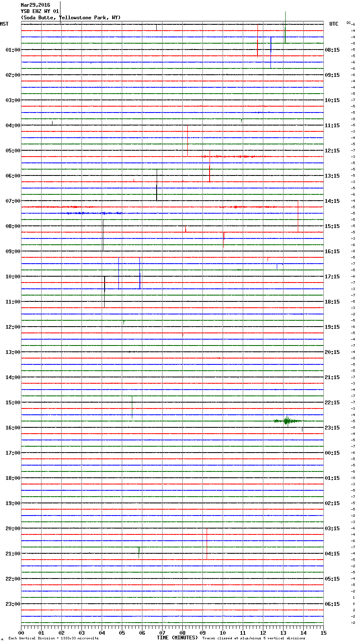Select the '06:00' MST row label

point(13,176)
